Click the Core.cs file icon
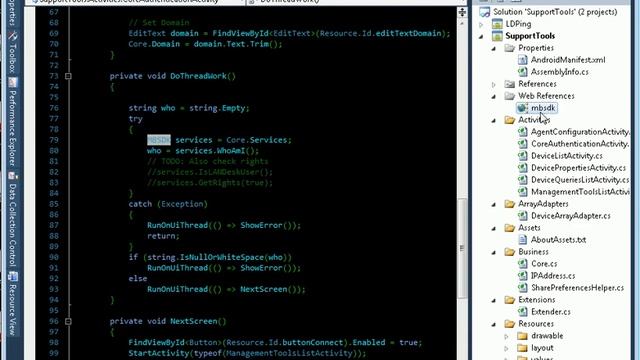Screen dimensions: 640x360 (x=522, y=264)
